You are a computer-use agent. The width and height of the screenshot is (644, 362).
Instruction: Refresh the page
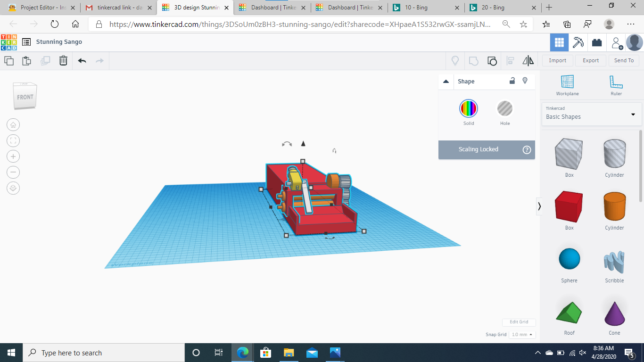click(x=54, y=24)
